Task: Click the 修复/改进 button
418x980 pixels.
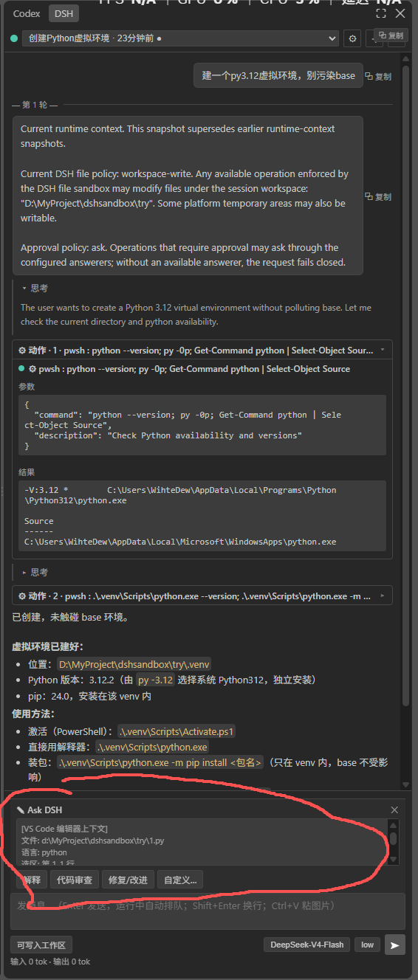Action: (x=129, y=880)
